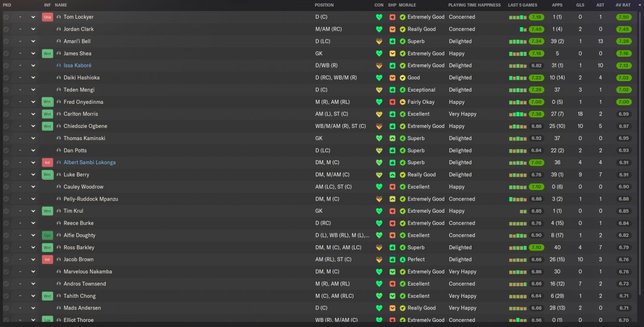
Task: Click Daiki Hashioka's morale icon
Action: point(403,78)
